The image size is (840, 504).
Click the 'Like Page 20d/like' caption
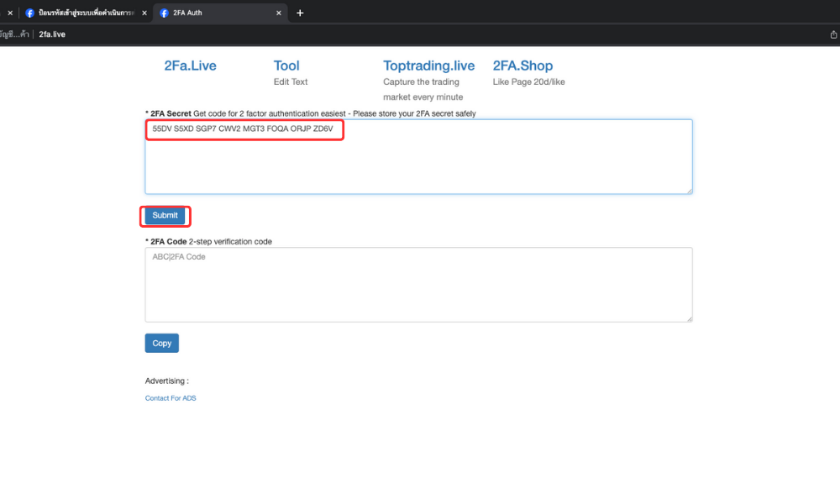528,82
